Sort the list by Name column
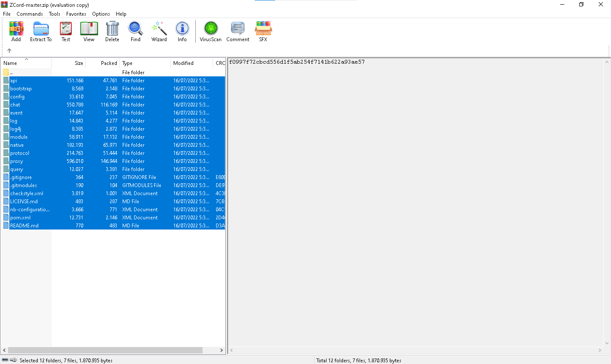 [x=25, y=63]
